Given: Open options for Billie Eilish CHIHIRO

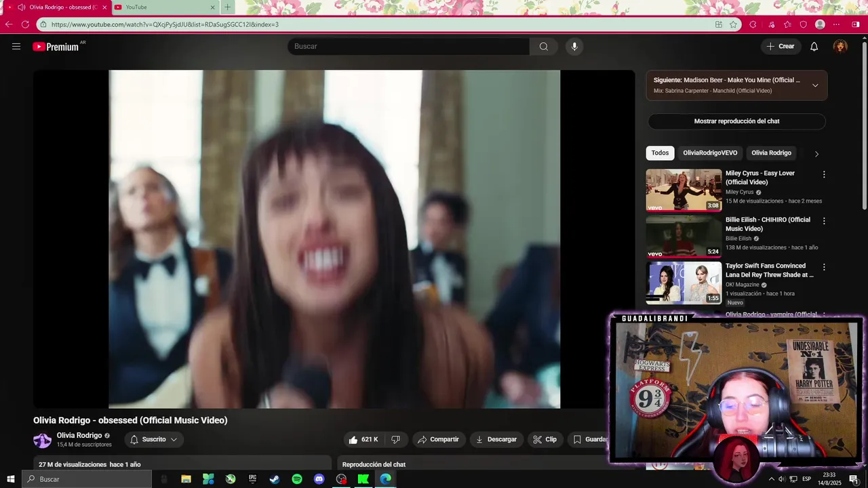Looking at the screenshot, I should [824, 221].
